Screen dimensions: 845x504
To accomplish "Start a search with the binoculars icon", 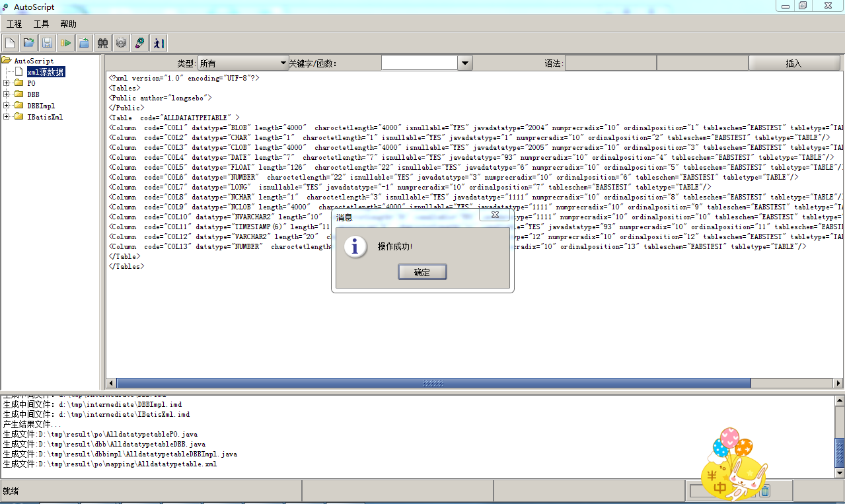I will click(x=102, y=42).
